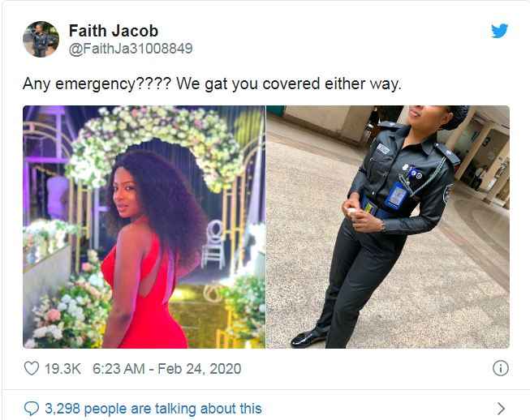530x420 pixels.
Task: Open the red dress photo
Action: click(x=144, y=227)
